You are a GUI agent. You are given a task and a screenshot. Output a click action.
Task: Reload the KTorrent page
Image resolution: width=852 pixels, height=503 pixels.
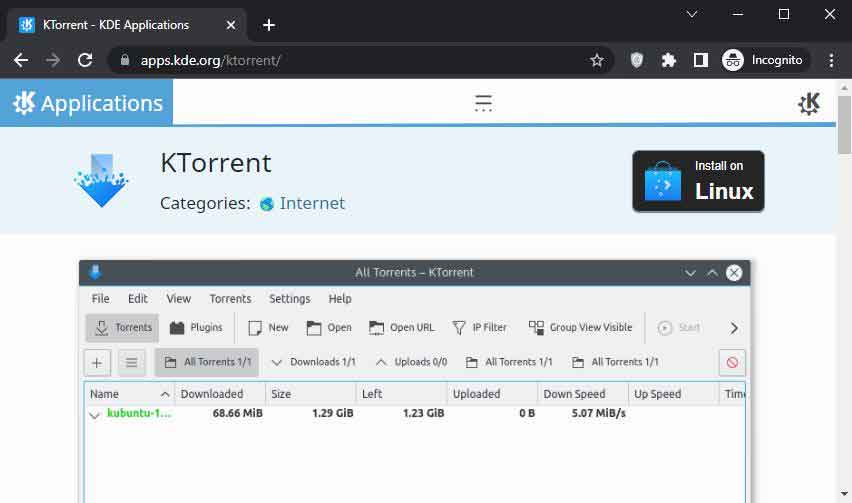pyautogui.click(x=85, y=60)
